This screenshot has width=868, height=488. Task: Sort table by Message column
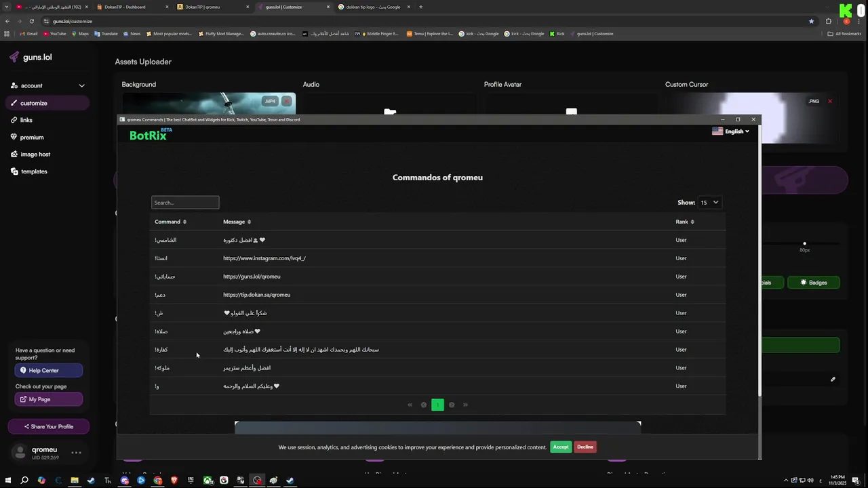[237, 222]
